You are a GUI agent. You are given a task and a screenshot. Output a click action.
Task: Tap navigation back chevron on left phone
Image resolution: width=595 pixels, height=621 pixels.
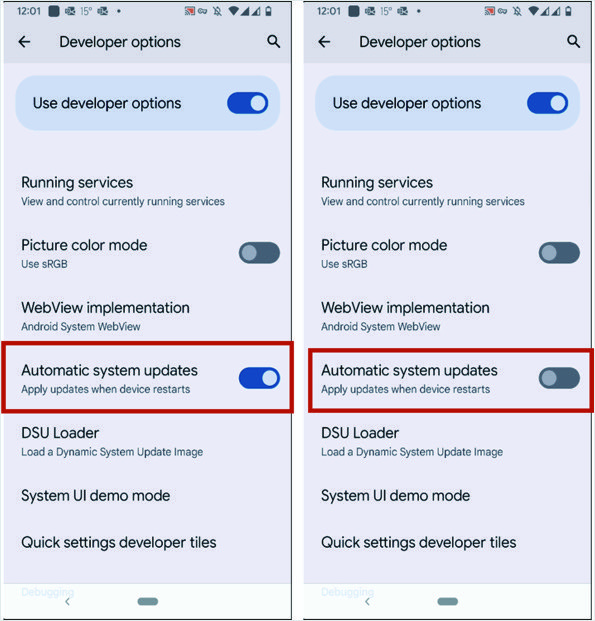pos(68,602)
